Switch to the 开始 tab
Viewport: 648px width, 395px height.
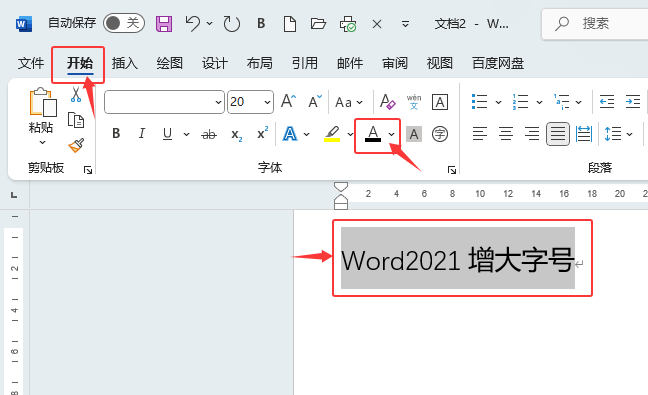pyautogui.click(x=80, y=63)
